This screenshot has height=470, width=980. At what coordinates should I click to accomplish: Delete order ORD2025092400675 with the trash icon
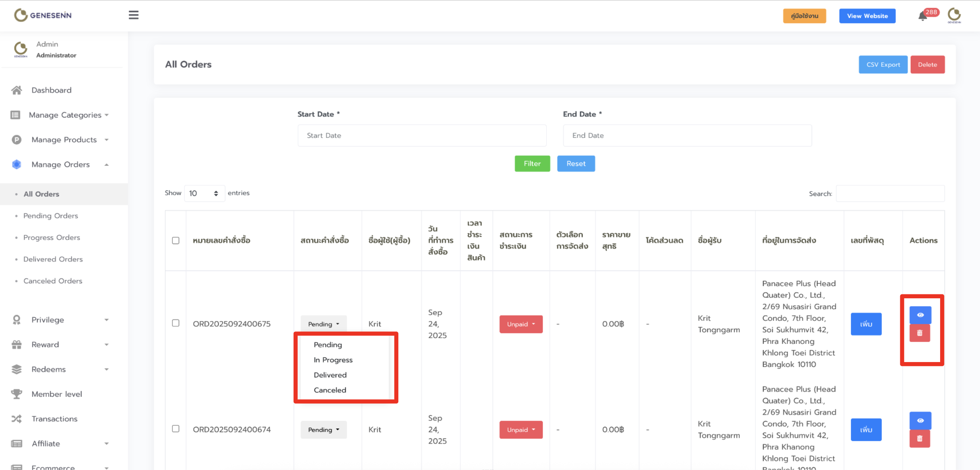point(919,333)
